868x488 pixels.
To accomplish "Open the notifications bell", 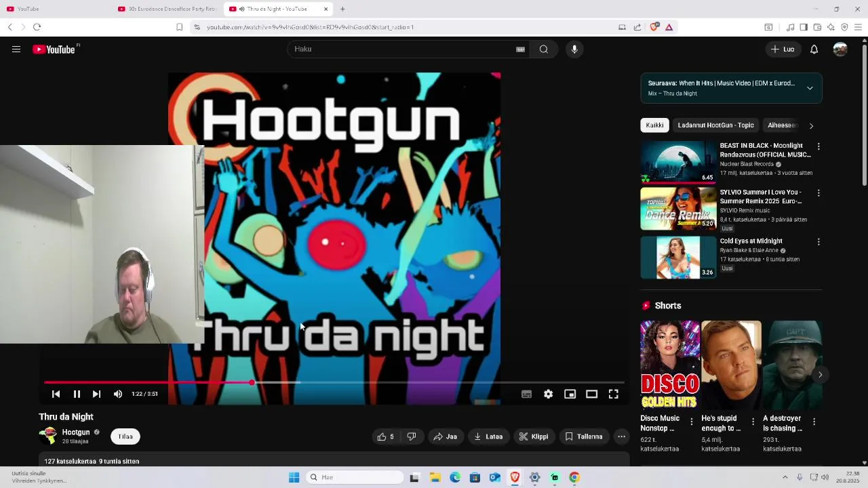I will [814, 49].
